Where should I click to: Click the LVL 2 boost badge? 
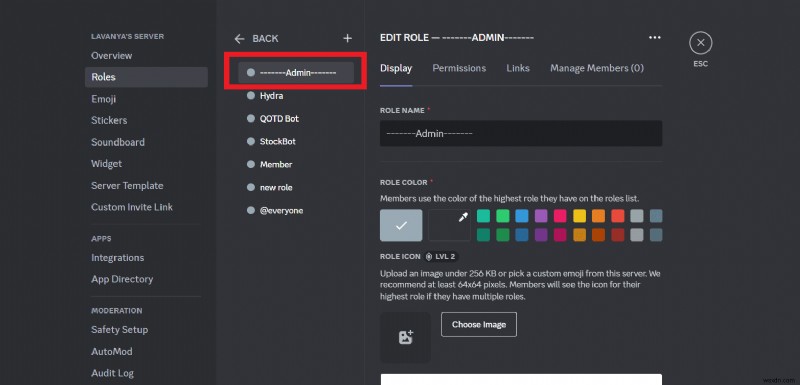click(x=442, y=256)
